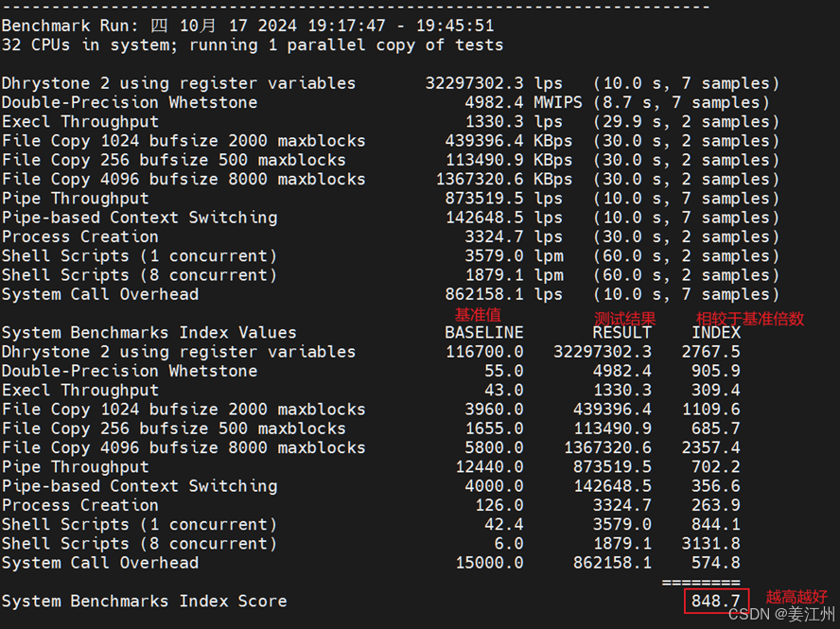The image size is (840, 629).
Task: Select 'Pipe-based Context Switching' label beside '142648.5 lps'
Action: pyautogui.click(x=139, y=218)
